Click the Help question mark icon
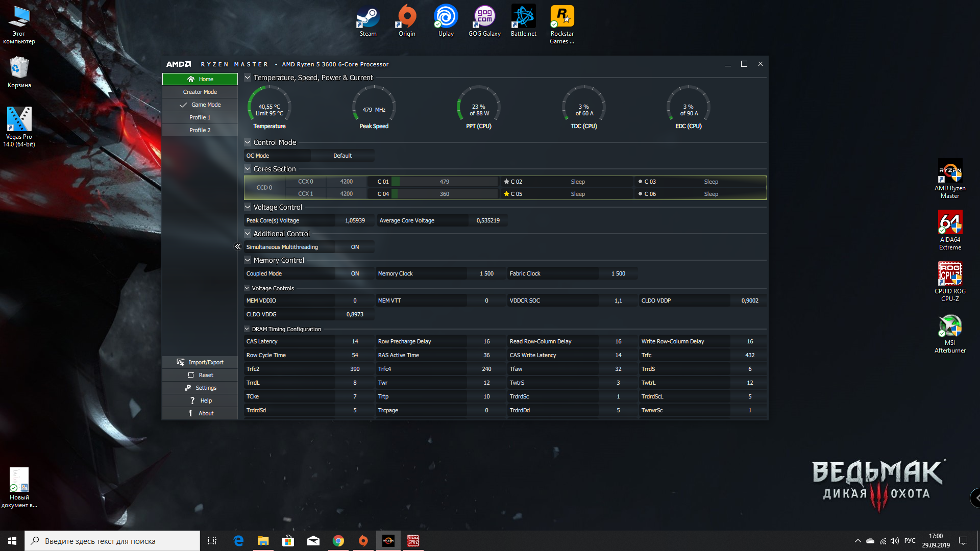Screen dimensions: 980x551 click(192, 400)
